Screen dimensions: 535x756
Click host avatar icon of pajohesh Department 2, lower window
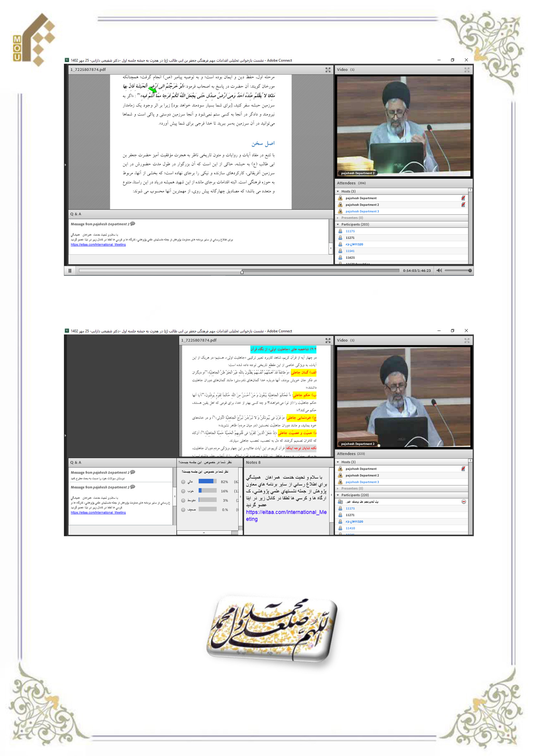[340, 475]
